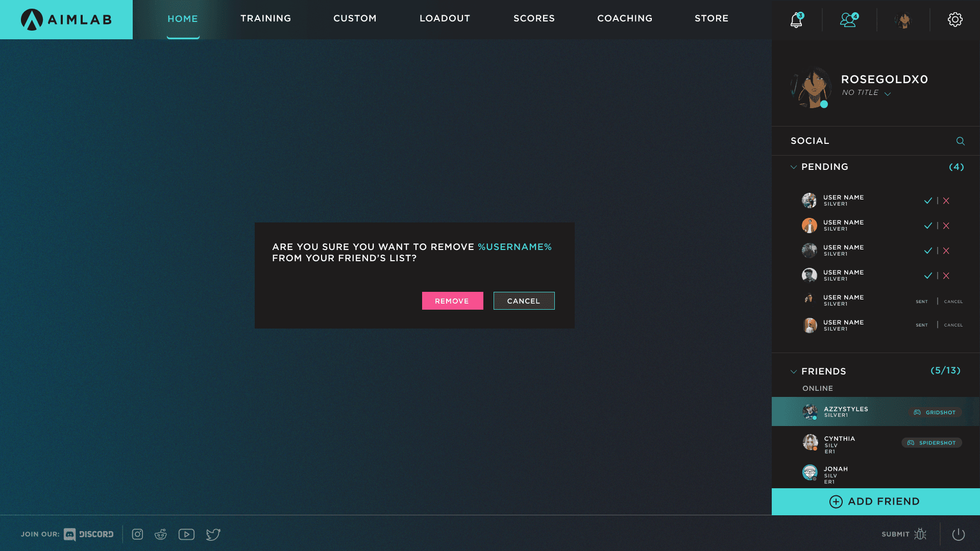
Task: Click the social search magnifier icon
Action: 960,141
